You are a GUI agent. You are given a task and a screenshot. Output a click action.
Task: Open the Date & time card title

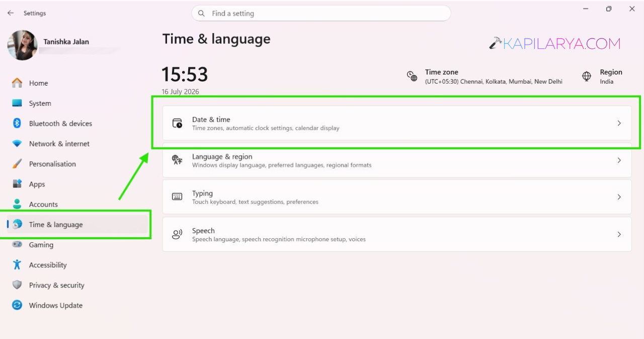(x=211, y=119)
